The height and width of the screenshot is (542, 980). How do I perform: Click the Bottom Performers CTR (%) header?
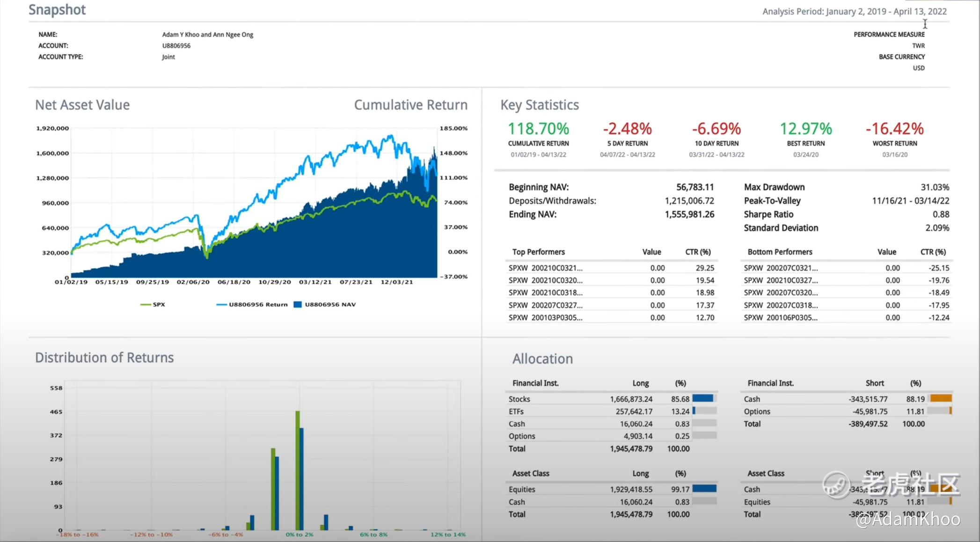pyautogui.click(x=933, y=252)
